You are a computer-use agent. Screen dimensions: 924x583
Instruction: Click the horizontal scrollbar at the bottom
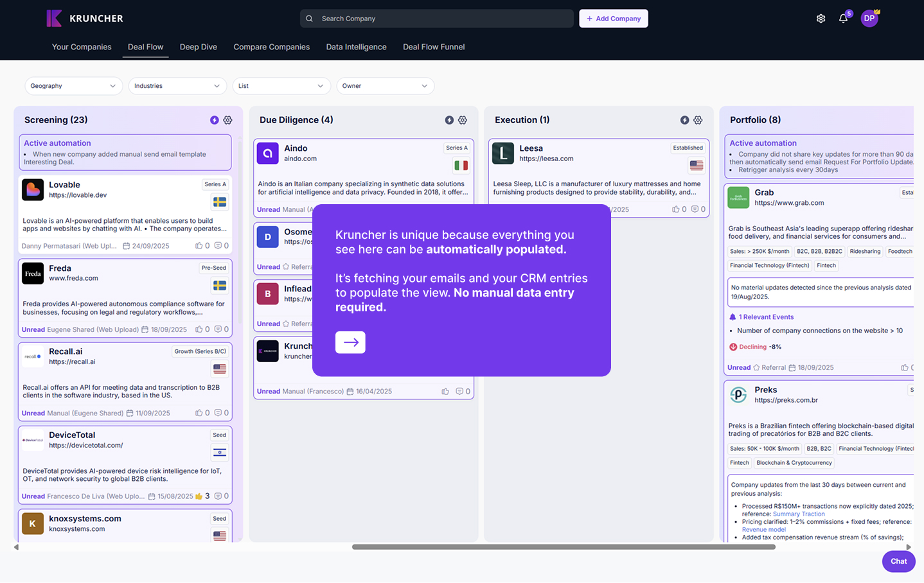[564, 547]
